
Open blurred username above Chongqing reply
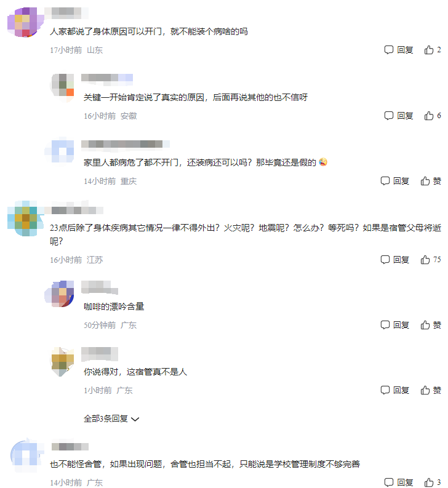pyautogui.click(x=125, y=144)
